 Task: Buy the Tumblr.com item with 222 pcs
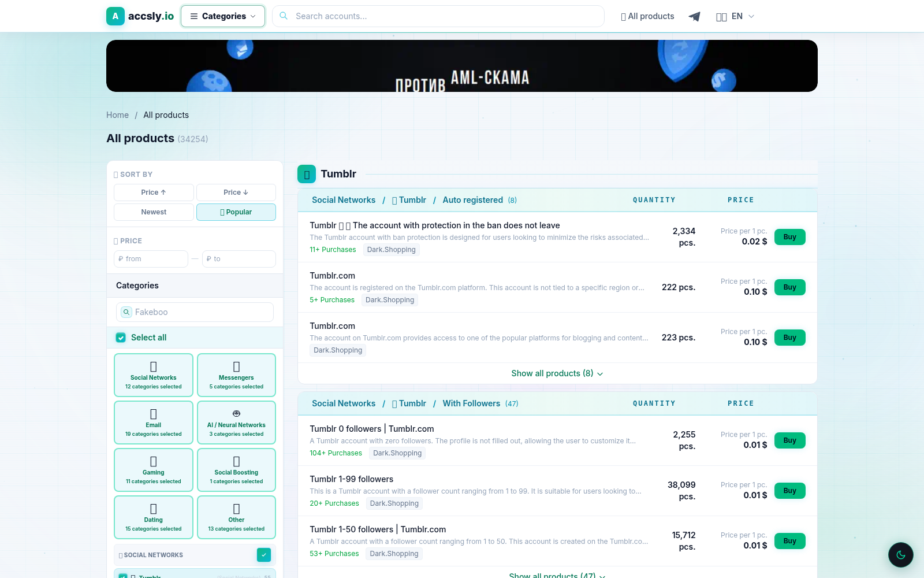coord(789,287)
